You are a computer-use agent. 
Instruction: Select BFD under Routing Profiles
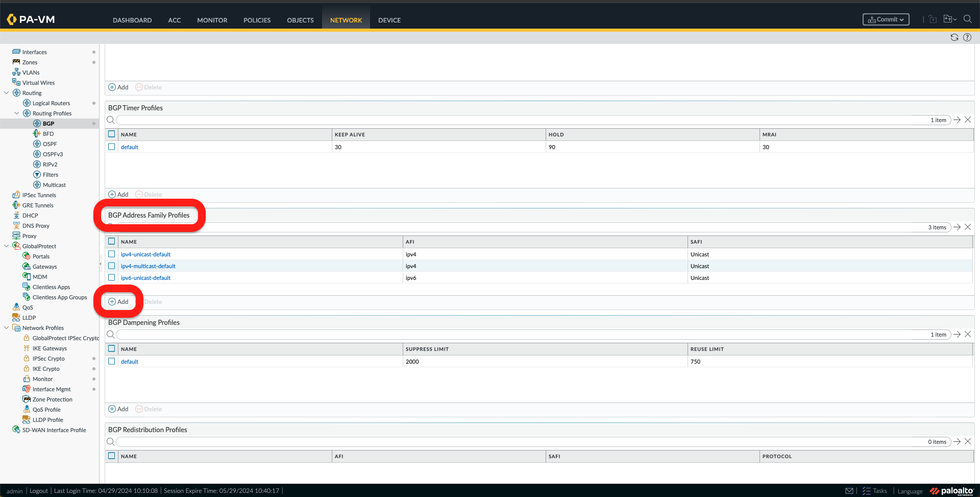tap(49, 133)
